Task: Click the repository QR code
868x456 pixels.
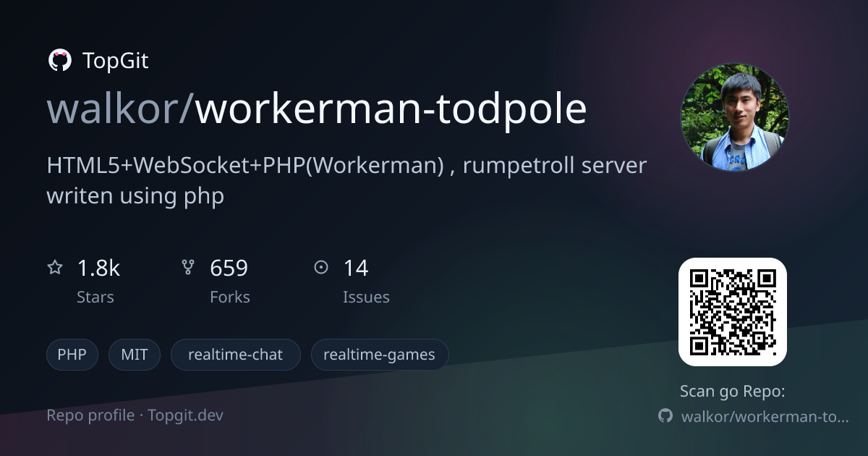Action: tap(732, 312)
